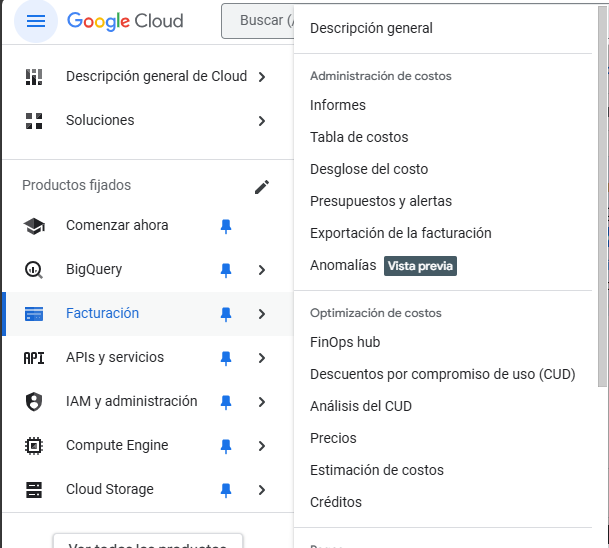Click the BigQuery icon

coord(34,270)
